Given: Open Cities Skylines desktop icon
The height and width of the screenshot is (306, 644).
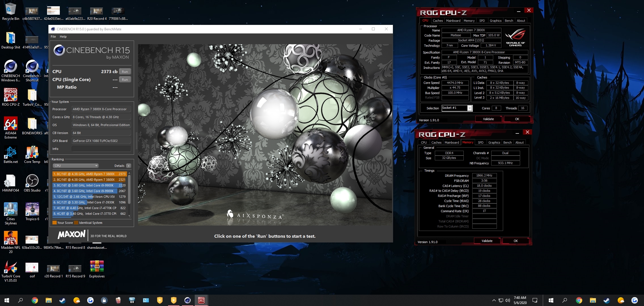Looking at the screenshot, I should point(10,214).
